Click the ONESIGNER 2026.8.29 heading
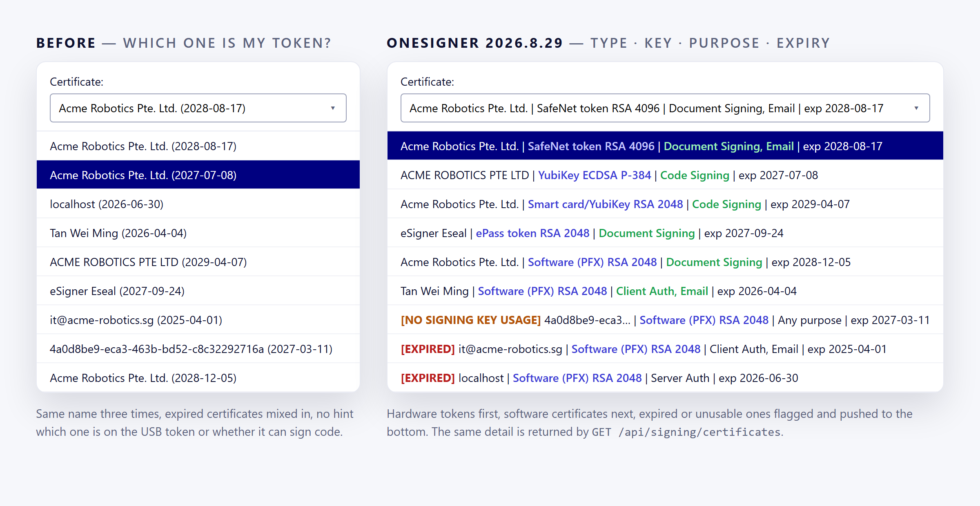The width and height of the screenshot is (980, 506). coord(475,43)
